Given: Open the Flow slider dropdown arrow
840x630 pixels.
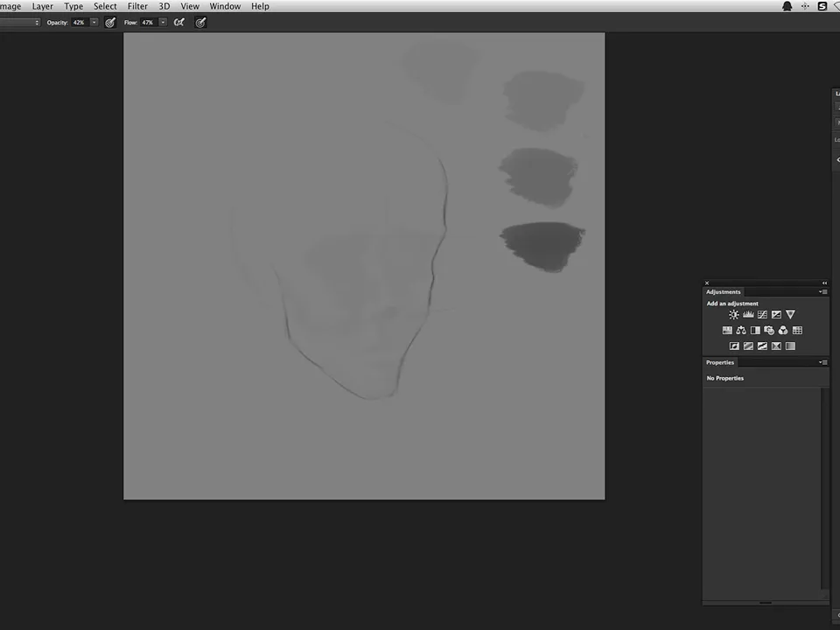Looking at the screenshot, I should (x=163, y=23).
